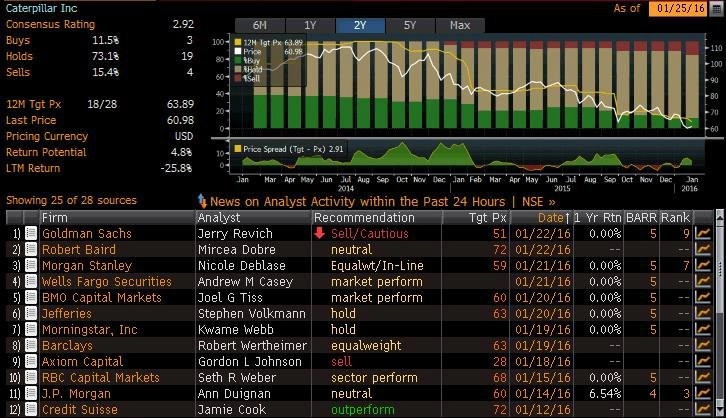Show chart icon for Morningstar row
726x418 pixels.
point(703,330)
